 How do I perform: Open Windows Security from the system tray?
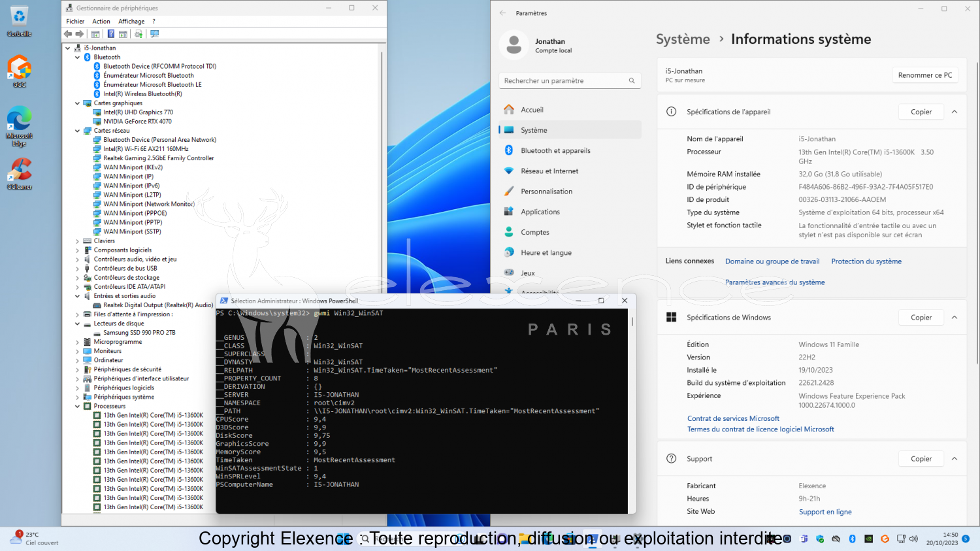click(820, 539)
